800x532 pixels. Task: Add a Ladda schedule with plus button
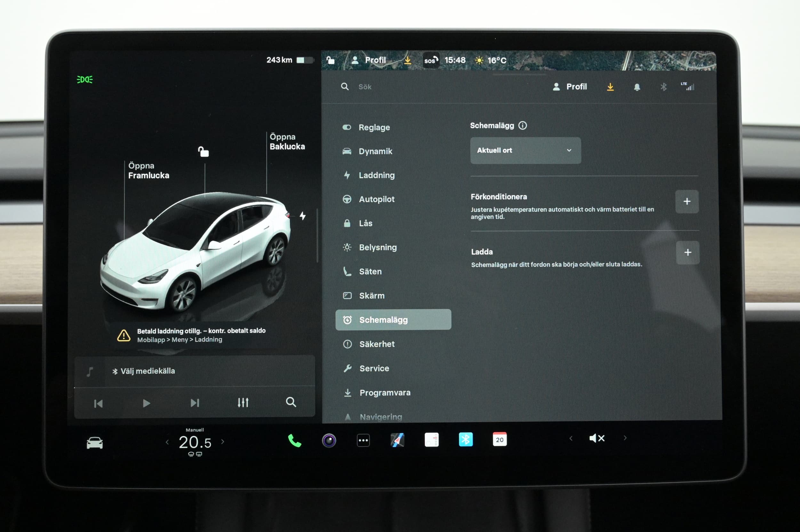coord(688,252)
